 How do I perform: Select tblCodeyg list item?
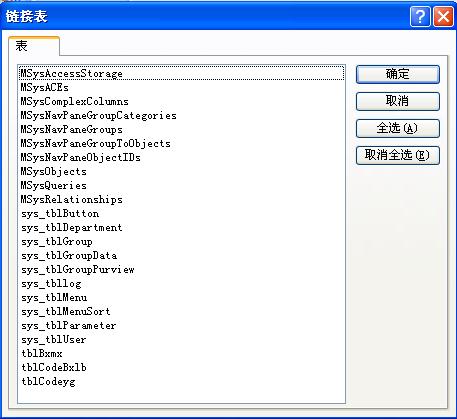182,381
